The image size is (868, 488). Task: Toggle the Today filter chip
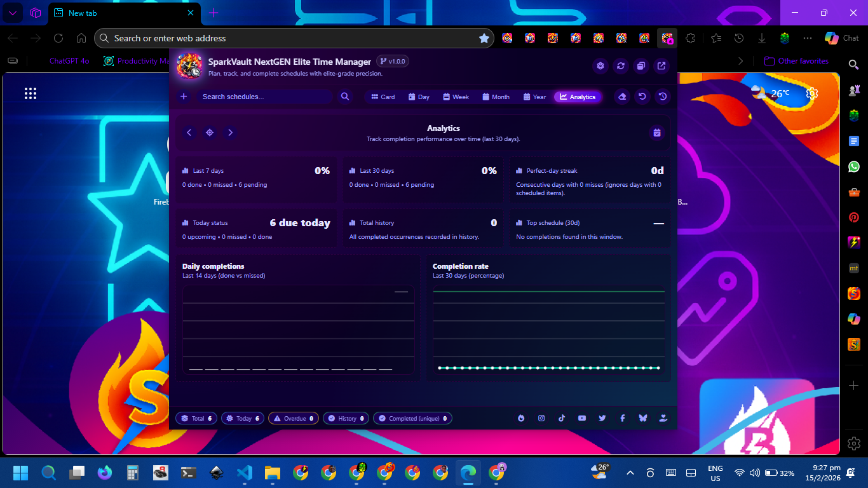tap(242, 419)
